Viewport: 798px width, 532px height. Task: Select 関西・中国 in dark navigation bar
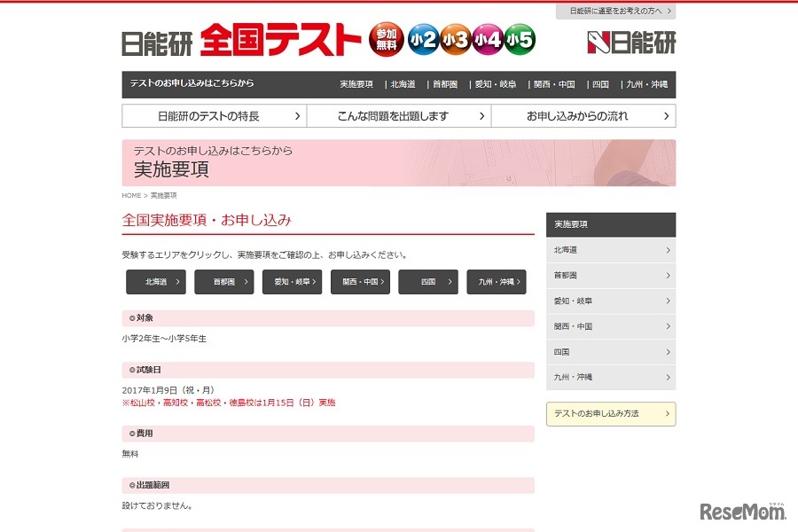(x=554, y=84)
